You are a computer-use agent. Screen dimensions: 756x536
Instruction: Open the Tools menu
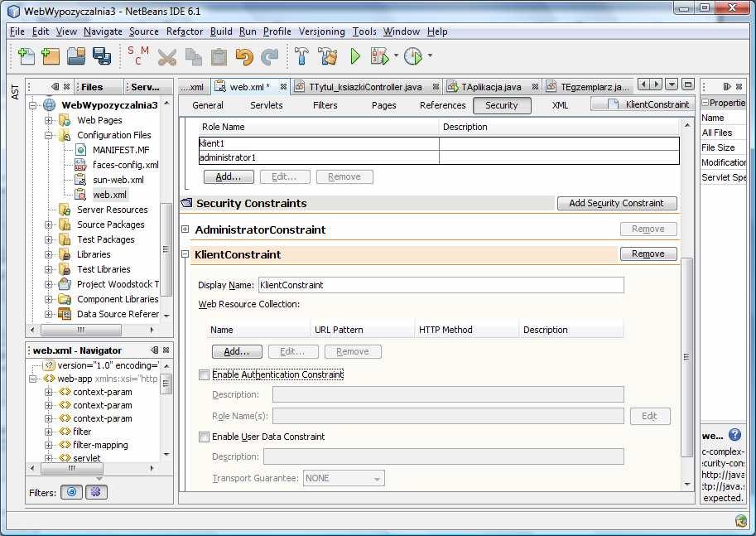(x=364, y=31)
